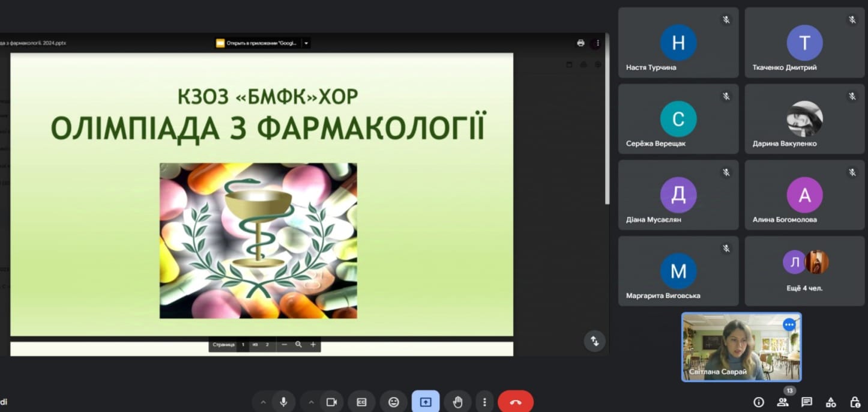
Task: Open meeting details info icon
Action: (x=759, y=402)
